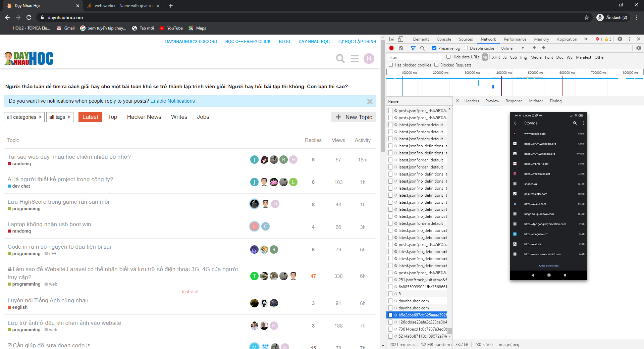
Task: Open the all tags dropdown
Action: pos(60,117)
